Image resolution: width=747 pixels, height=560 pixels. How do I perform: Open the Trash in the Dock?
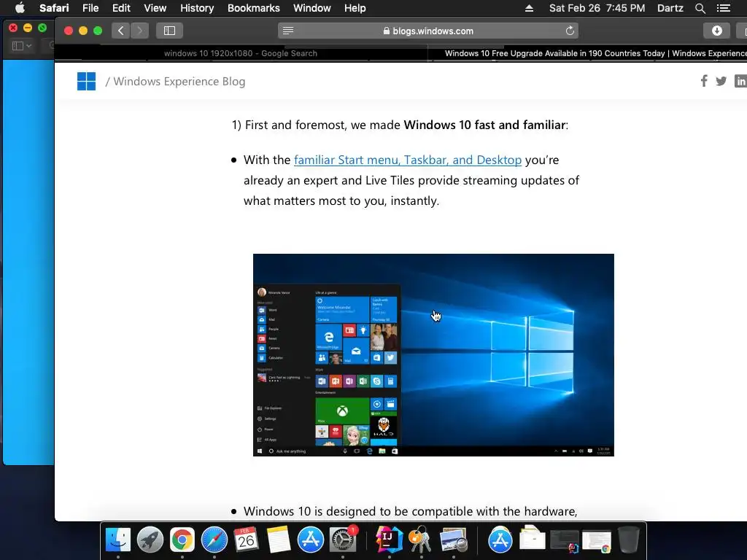tap(628, 540)
